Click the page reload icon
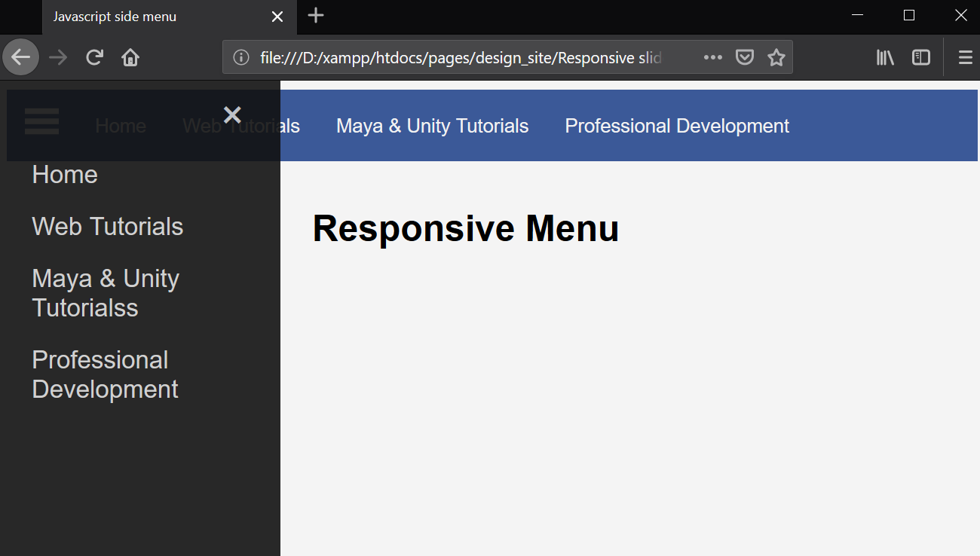 tap(93, 57)
